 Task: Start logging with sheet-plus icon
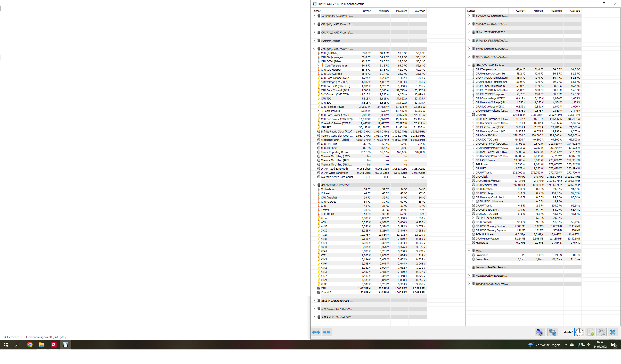click(590, 332)
